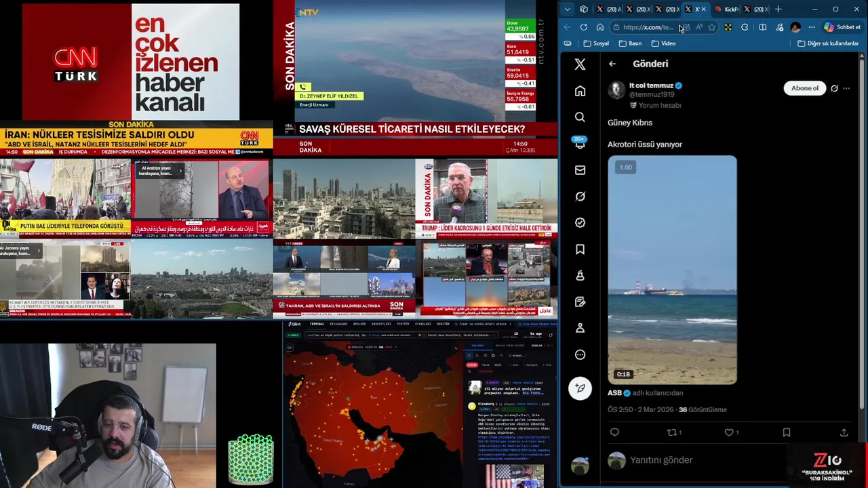Click the browser Home button
This screenshot has width=868, height=488.
(x=600, y=27)
